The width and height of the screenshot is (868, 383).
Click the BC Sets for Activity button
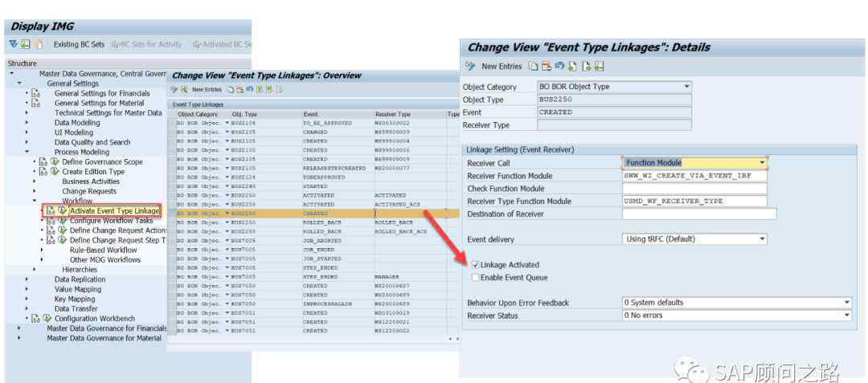tap(147, 44)
